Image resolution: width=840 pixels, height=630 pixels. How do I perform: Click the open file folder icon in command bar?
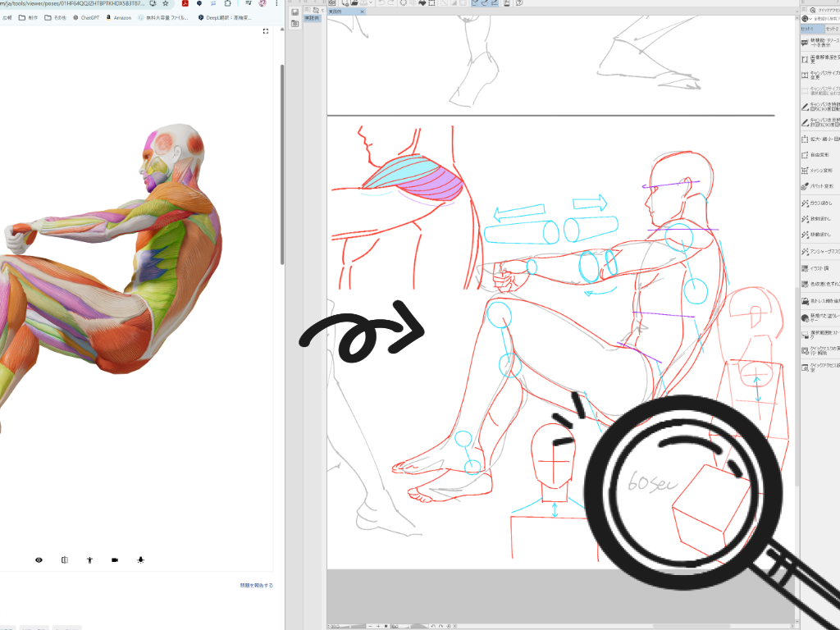pyautogui.click(x=354, y=2)
